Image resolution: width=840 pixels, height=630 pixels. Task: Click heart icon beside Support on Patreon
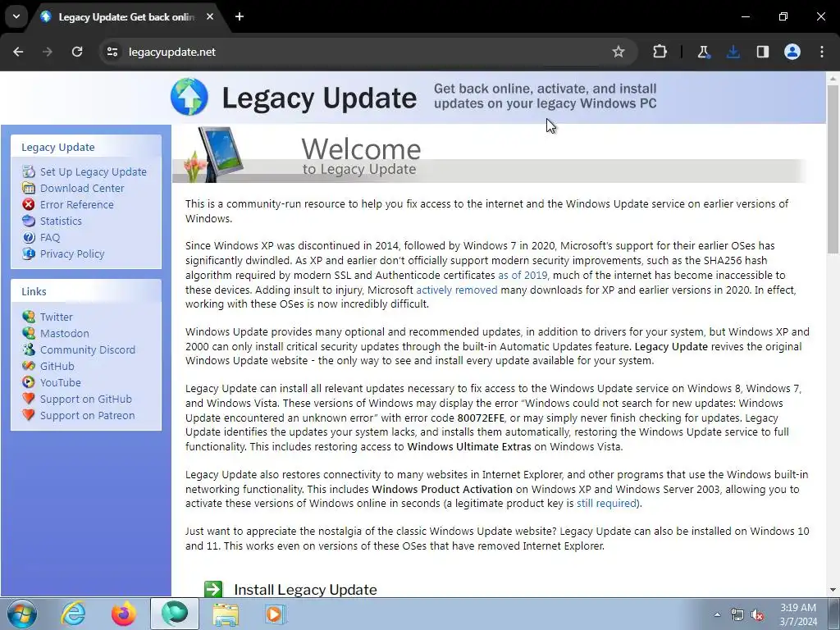[29, 415]
